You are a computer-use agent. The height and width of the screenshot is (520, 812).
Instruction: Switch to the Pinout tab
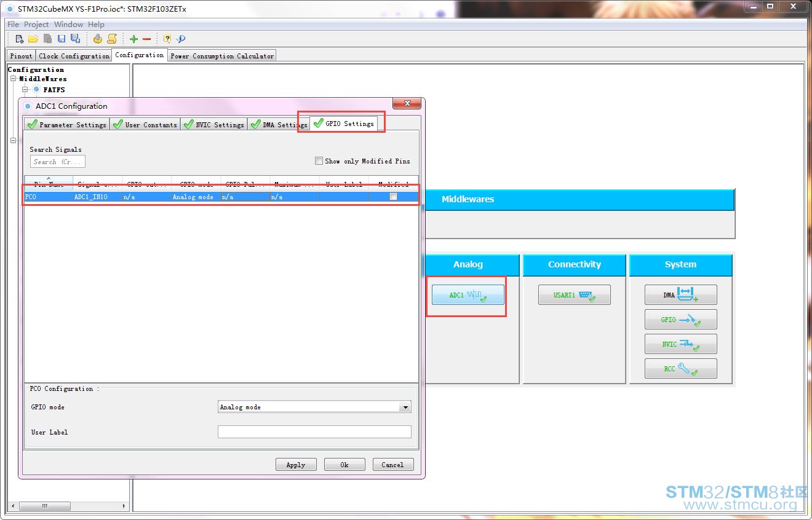[x=22, y=56]
